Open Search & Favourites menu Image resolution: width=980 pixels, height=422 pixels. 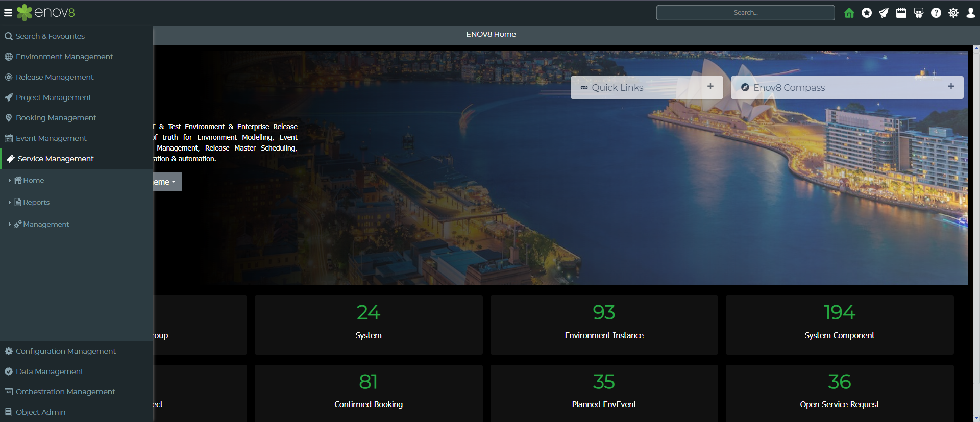pos(77,36)
